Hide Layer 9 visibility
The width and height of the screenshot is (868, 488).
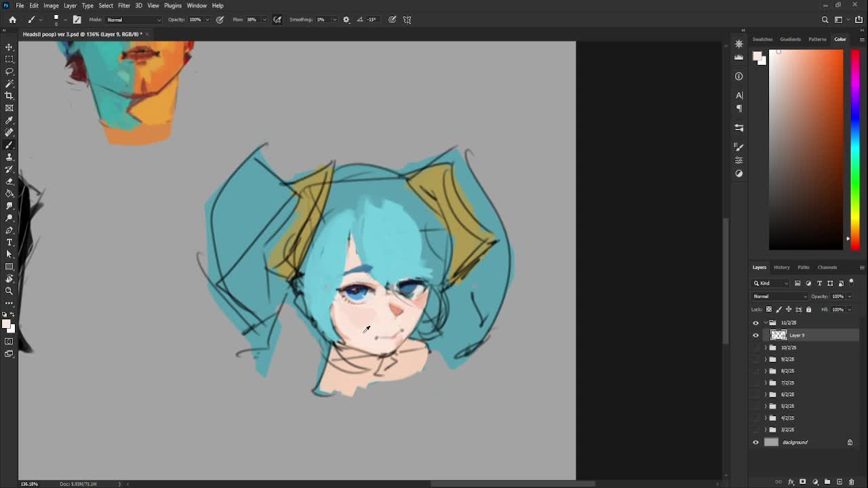(x=755, y=335)
